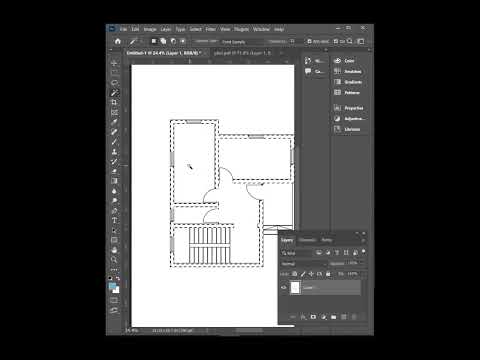Select the Frame tool
This screenshot has height=360, width=480.
pos(114,112)
